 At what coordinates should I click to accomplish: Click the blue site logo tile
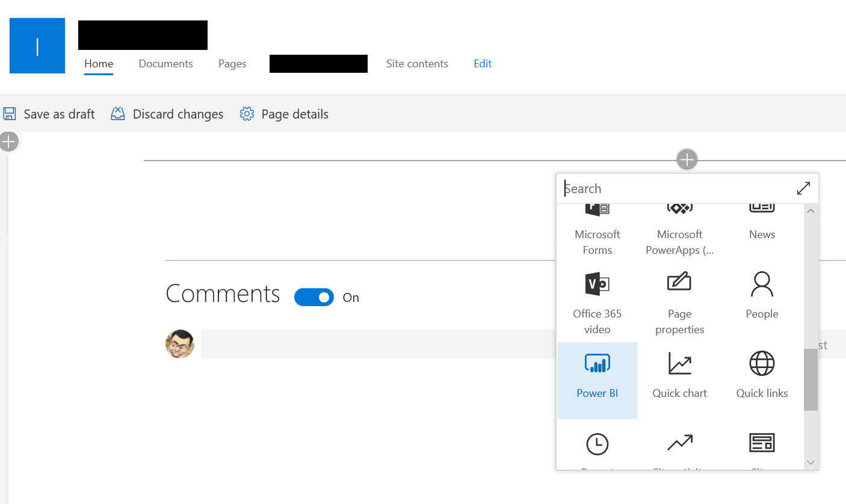point(37,46)
